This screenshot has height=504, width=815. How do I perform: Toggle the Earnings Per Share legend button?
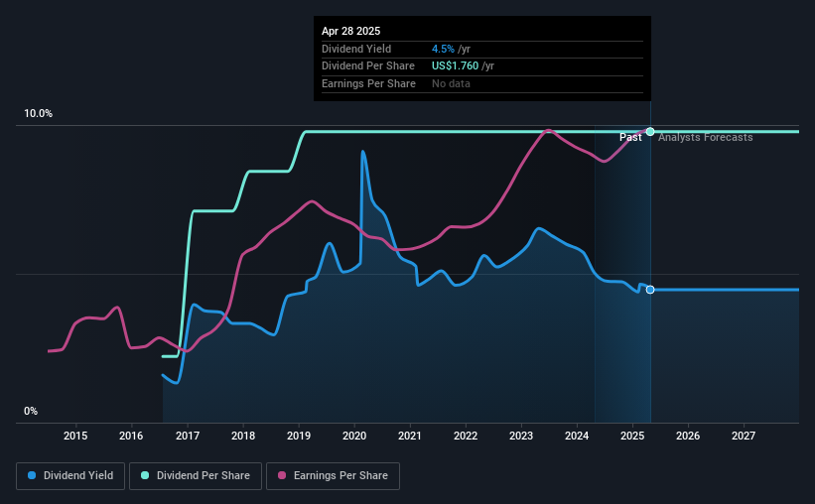click(x=333, y=476)
